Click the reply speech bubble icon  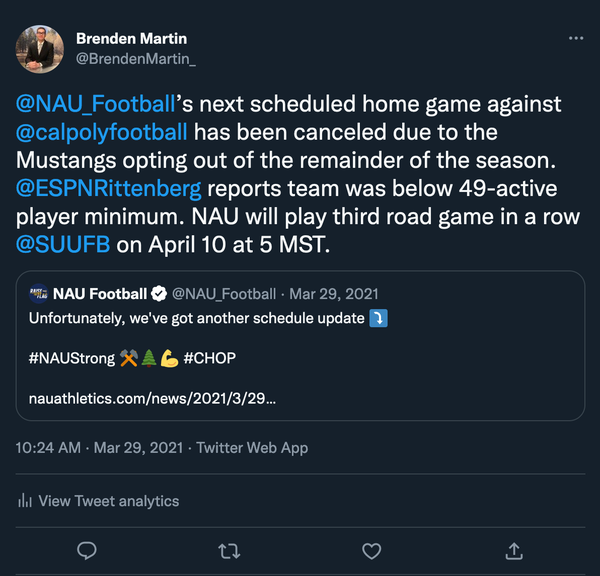click(87, 550)
